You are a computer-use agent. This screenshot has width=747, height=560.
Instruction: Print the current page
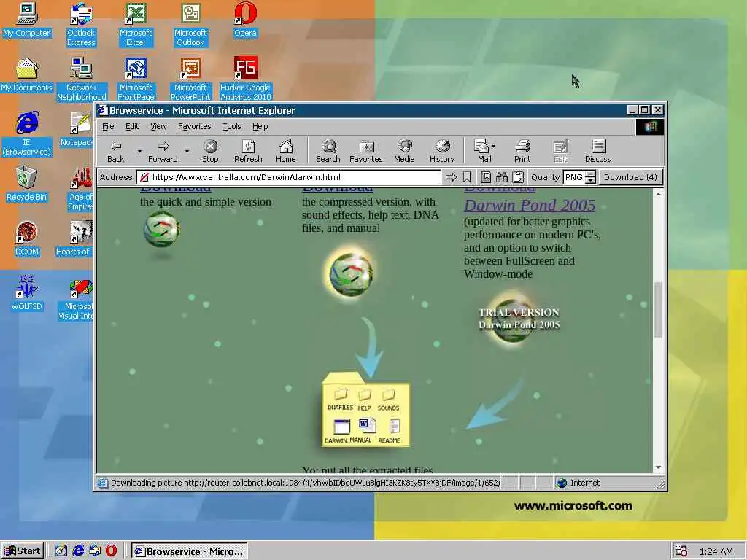[x=522, y=152]
